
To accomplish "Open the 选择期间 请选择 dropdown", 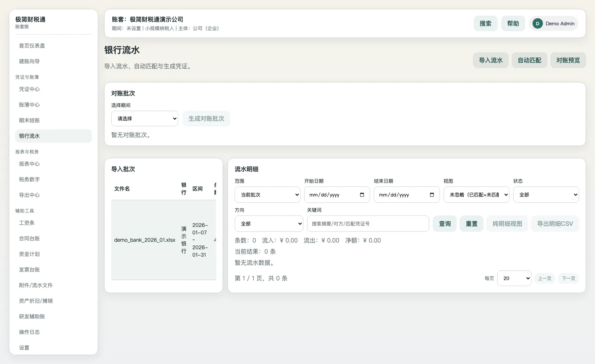I will pos(145,118).
